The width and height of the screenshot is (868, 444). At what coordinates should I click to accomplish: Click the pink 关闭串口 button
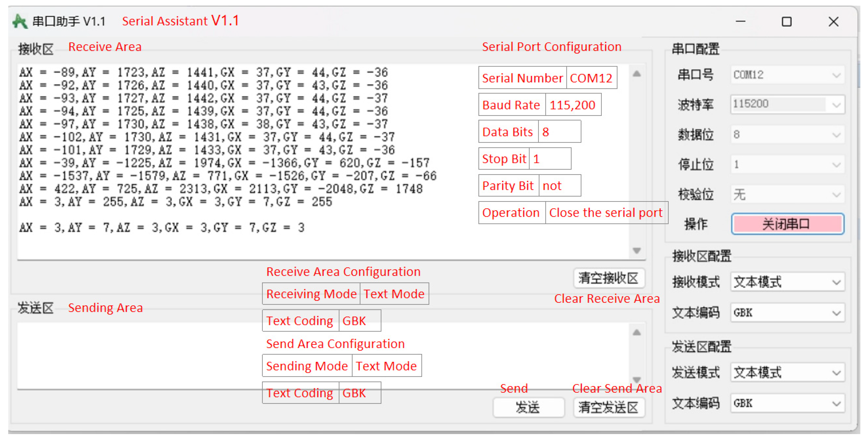click(x=788, y=224)
